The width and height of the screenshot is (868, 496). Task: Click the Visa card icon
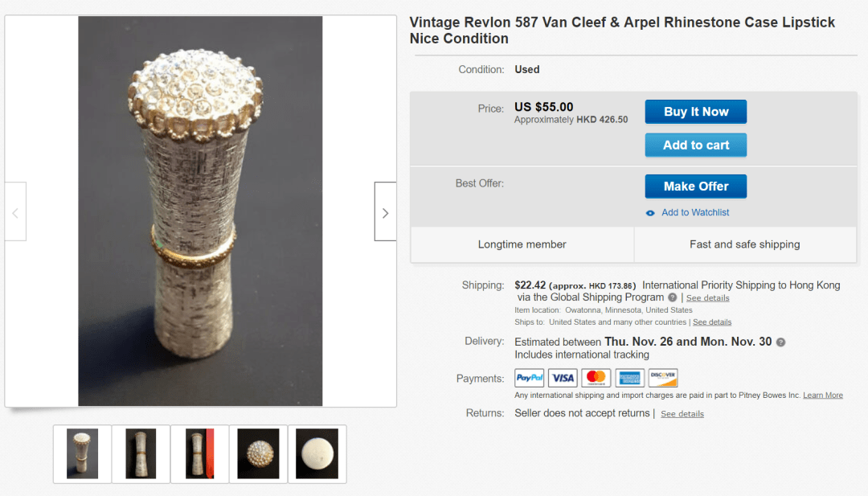point(563,378)
